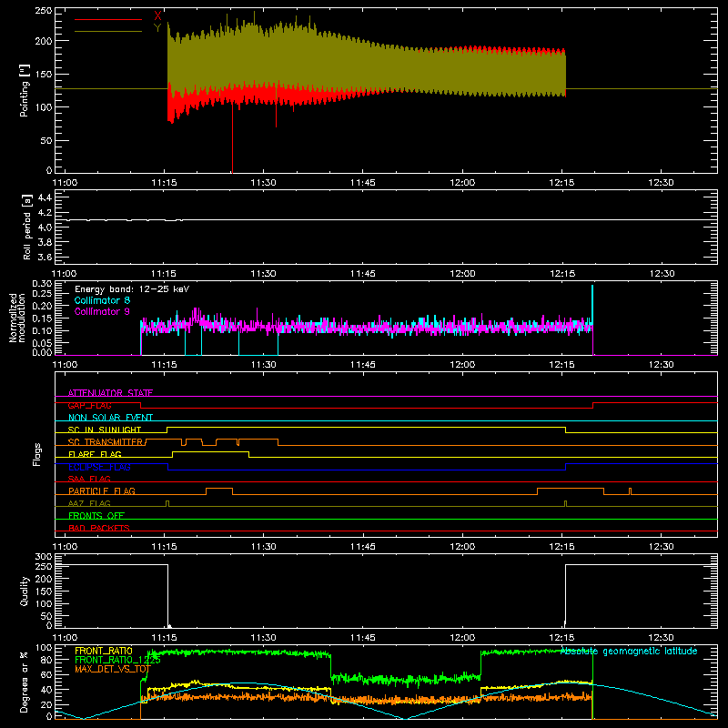Select 'Energy band: 12-25 keV' annotation
Image resolution: width=728 pixels, height=728 pixels.
coord(132,289)
